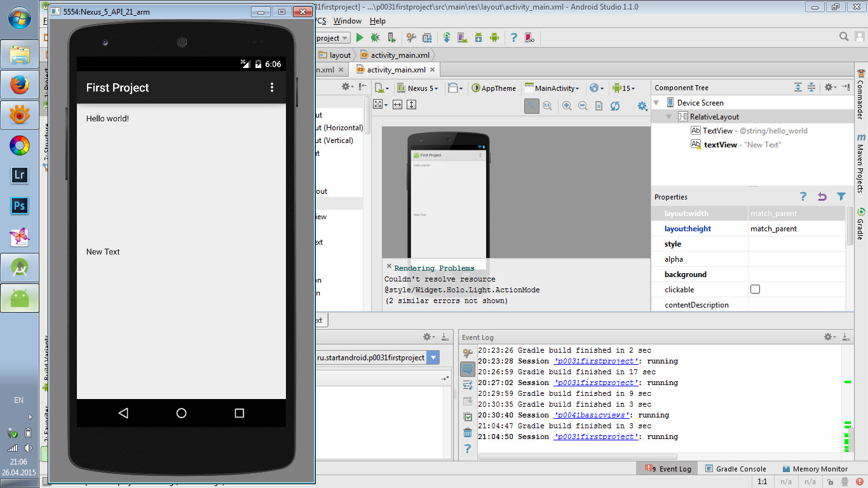868x488 pixels.
Task: Open locale globe dropdown
Action: [x=597, y=88]
